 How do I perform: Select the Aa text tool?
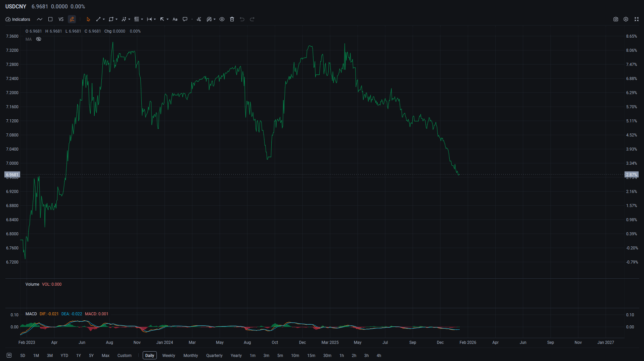175,19
